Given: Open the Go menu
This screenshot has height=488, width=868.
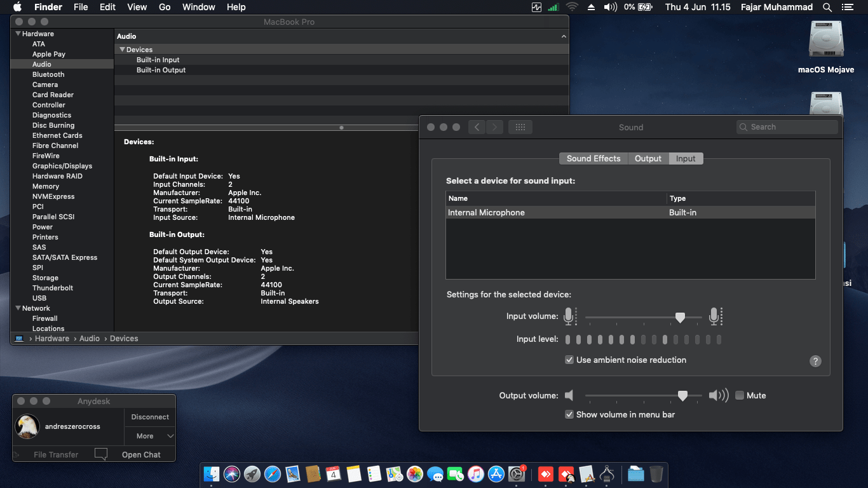Looking at the screenshot, I should coord(165,7).
